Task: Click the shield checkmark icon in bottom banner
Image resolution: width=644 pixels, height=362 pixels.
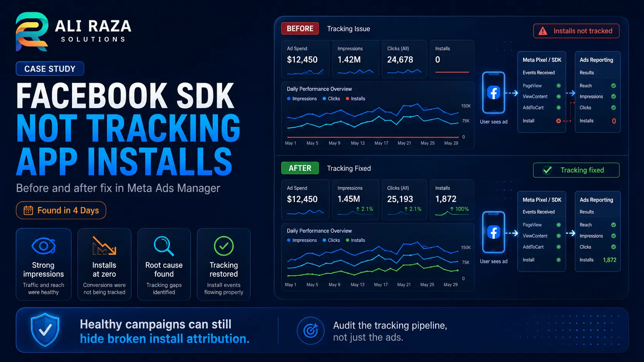Action: [x=45, y=330]
